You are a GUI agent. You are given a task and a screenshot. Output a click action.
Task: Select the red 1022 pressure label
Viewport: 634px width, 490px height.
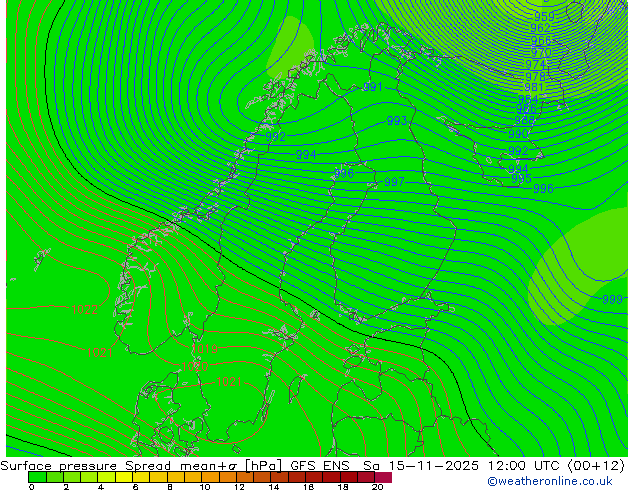coord(85,310)
